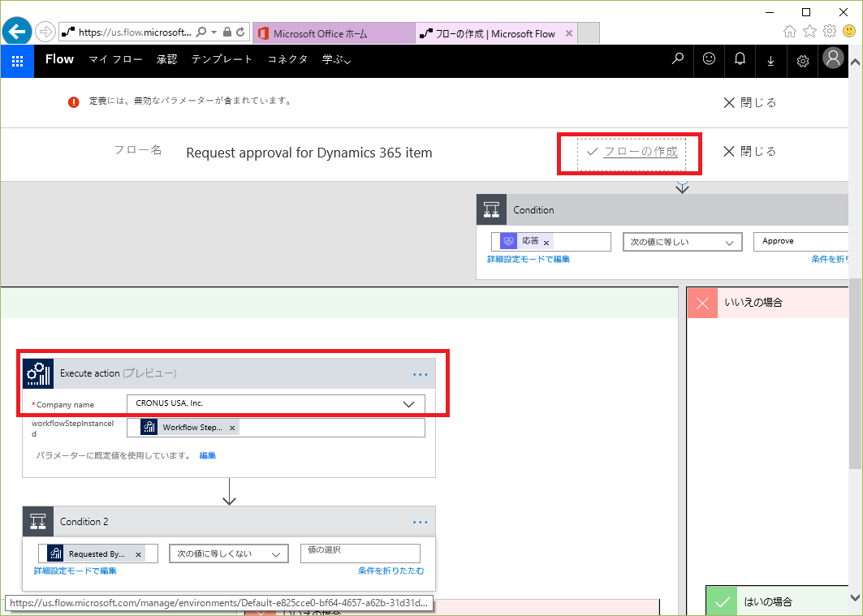Open the app launcher waffle icon
Image resolution: width=863 pixels, height=616 pixels.
click(x=17, y=61)
